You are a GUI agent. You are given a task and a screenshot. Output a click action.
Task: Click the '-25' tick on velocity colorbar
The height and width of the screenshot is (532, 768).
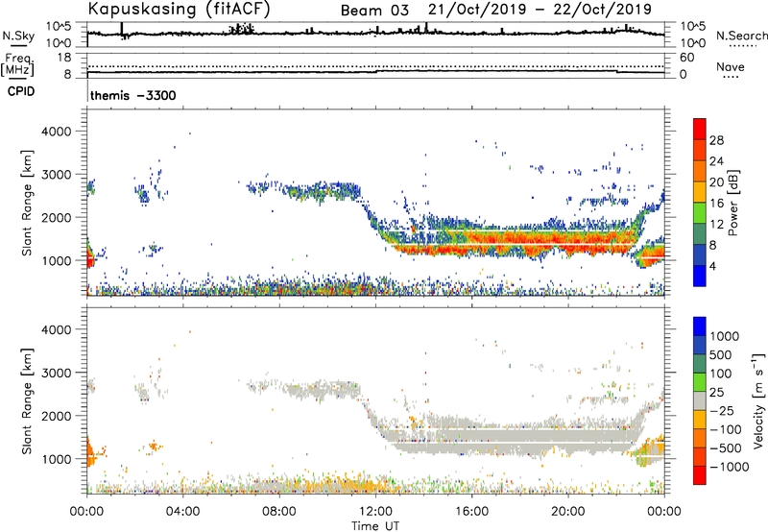(x=722, y=410)
